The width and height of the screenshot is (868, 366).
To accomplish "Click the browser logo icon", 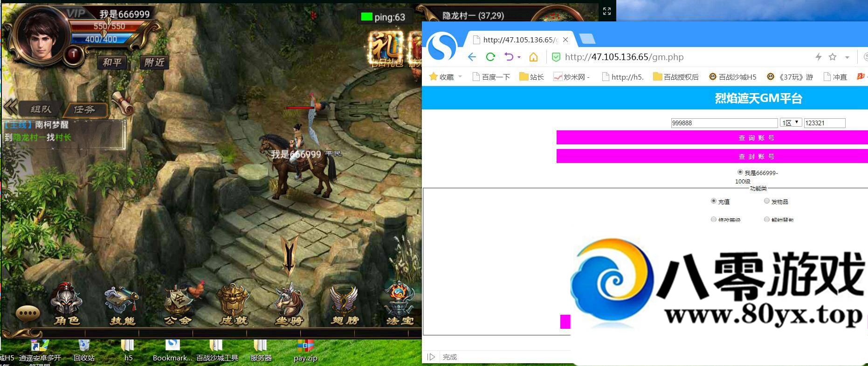I will click(x=442, y=47).
